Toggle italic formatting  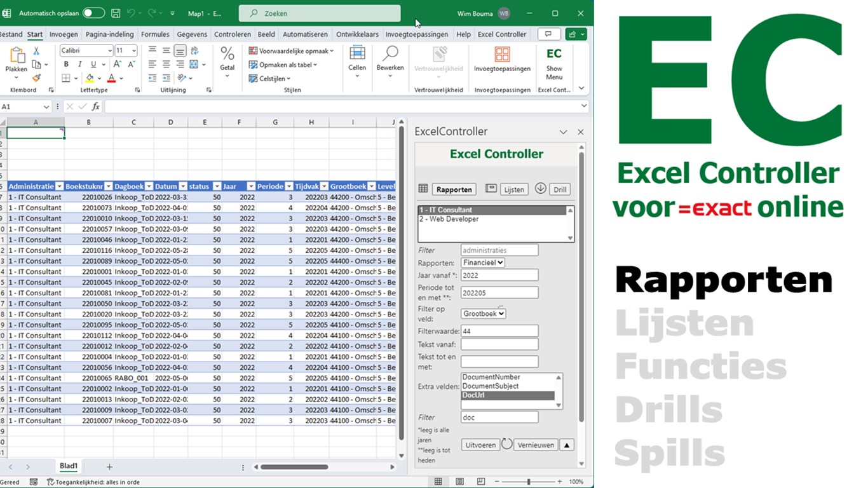79,64
